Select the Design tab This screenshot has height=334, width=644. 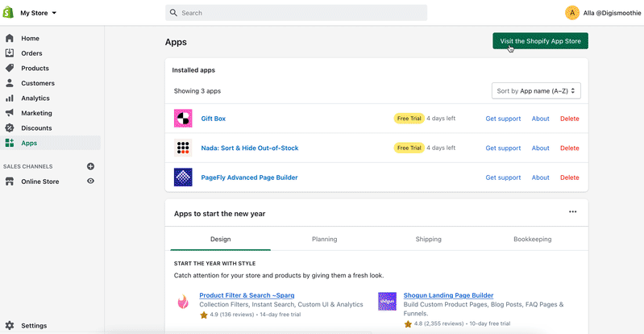pos(221,239)
